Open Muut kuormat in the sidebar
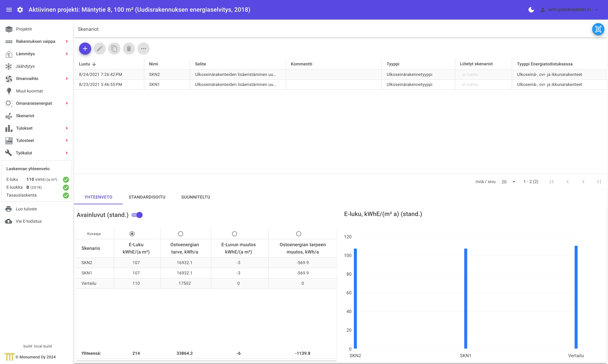608x364 pixels. 29,91
